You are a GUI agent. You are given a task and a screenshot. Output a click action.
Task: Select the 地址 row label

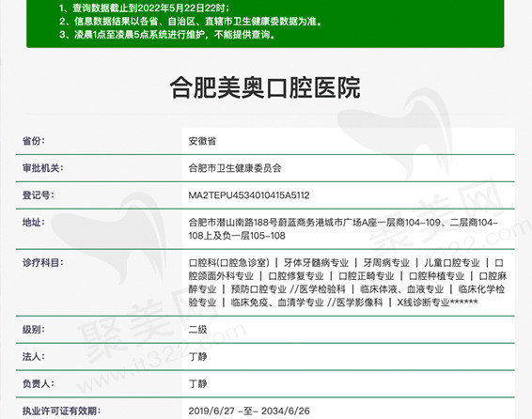pos(33,222)
